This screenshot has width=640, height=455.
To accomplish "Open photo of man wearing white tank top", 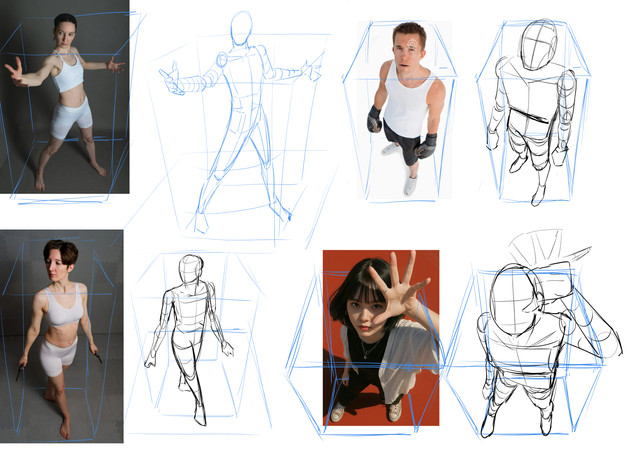I will [x=405, y=110].
